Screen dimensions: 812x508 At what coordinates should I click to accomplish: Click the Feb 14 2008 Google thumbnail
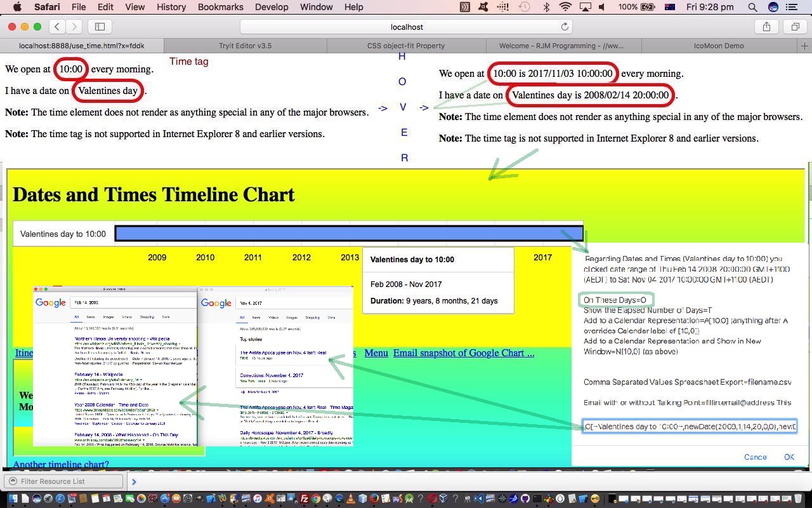115,366
